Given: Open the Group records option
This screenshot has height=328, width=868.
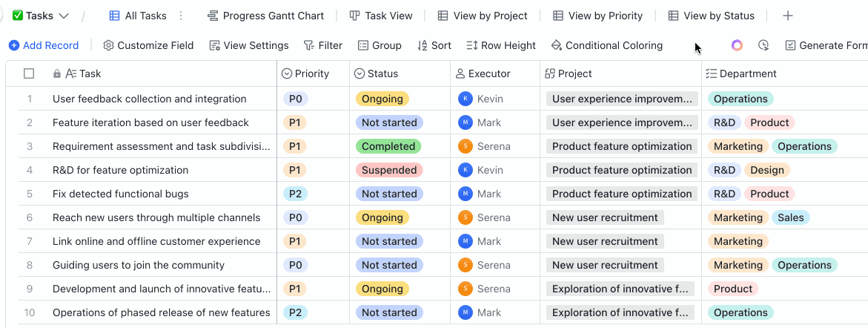Looking at the screenshot, I should [379, 45].
